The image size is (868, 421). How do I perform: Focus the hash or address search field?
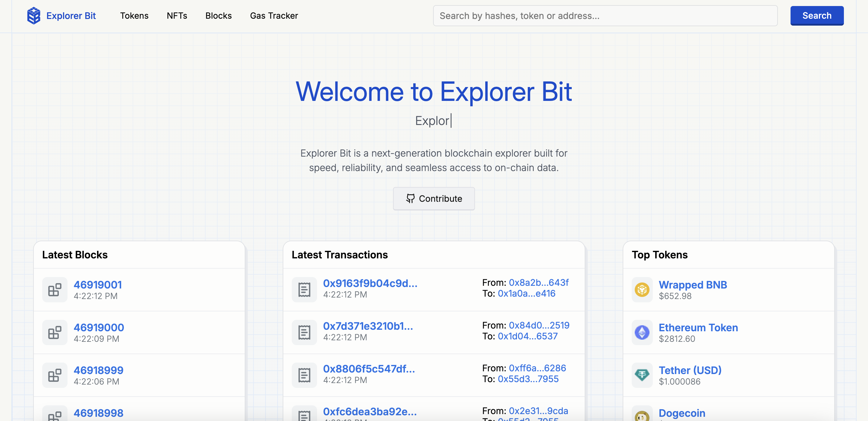tap(605, 16)
